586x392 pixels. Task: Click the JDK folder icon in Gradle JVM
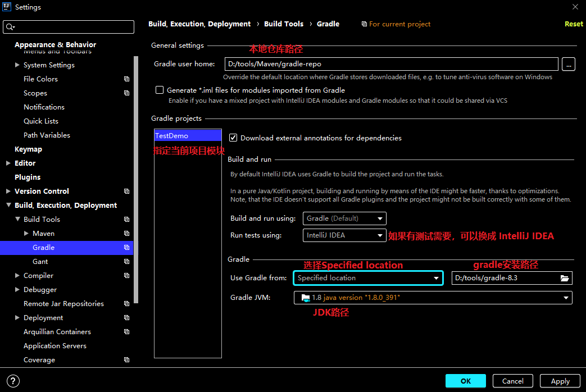tap(306, 298)
